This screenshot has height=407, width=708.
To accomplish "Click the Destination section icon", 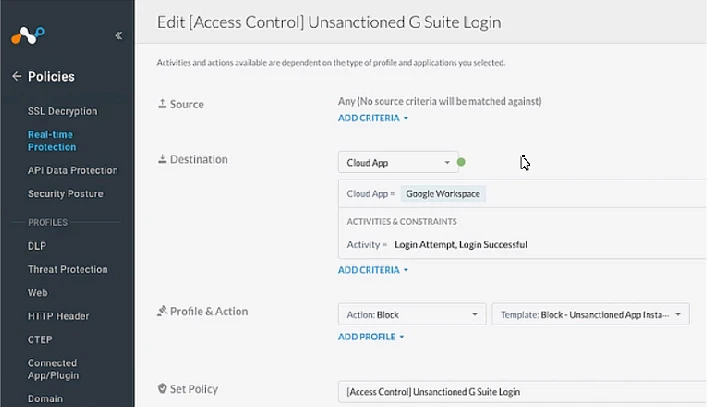I will point(162,159).
